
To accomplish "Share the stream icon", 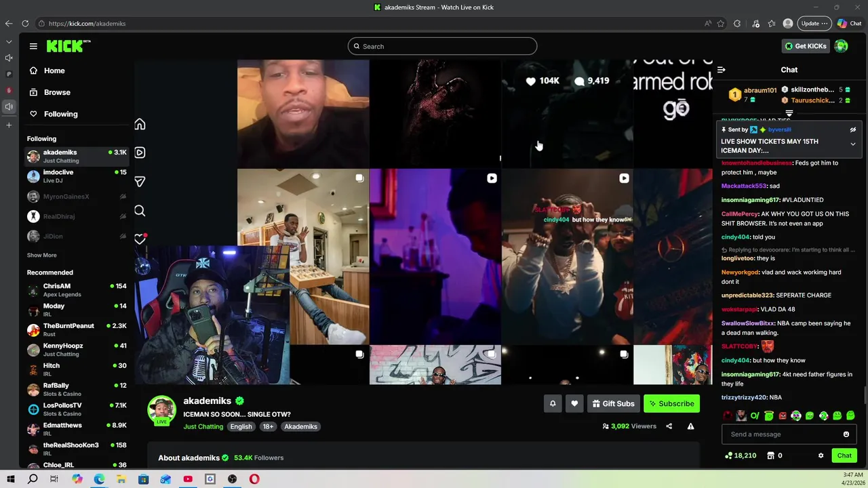I will [669, 426].
